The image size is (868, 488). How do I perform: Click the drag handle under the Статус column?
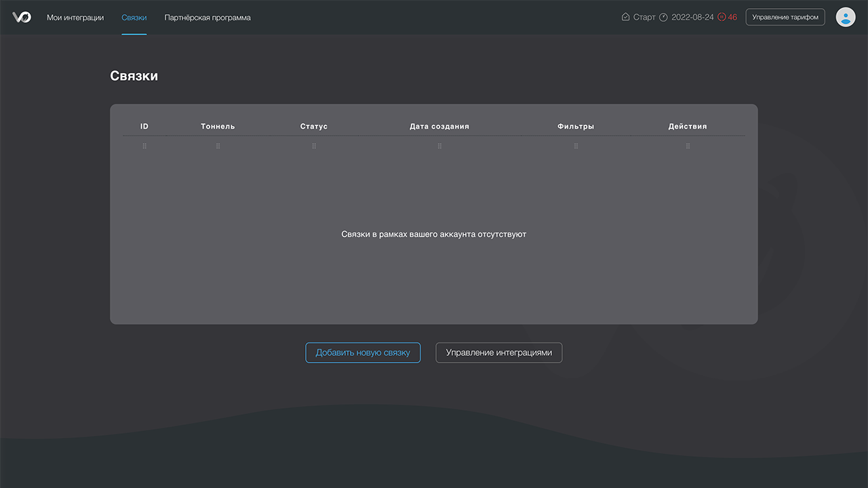314,146
